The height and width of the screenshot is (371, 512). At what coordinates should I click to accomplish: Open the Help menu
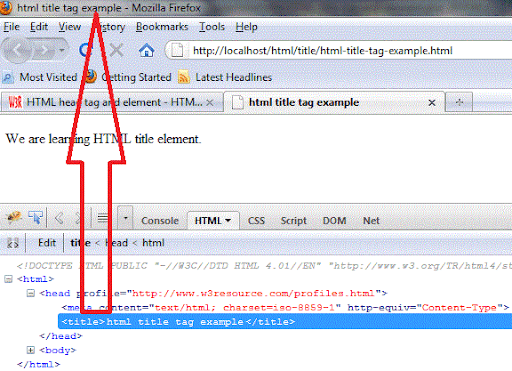point(246,27)
